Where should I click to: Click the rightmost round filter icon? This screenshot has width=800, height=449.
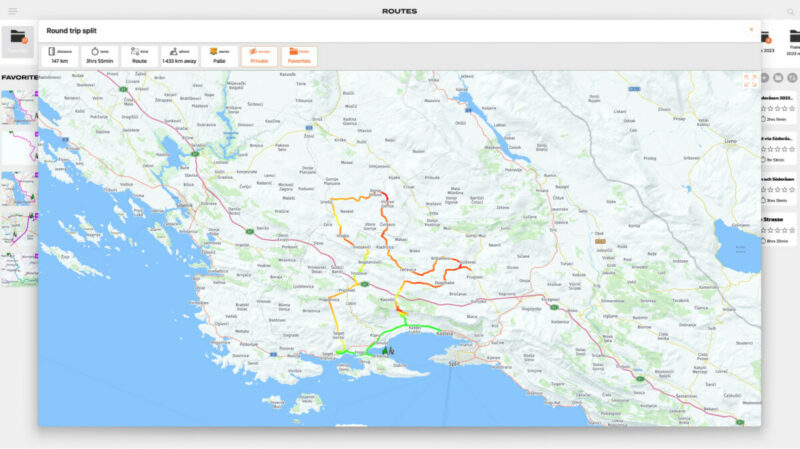[x=793, y=77]
